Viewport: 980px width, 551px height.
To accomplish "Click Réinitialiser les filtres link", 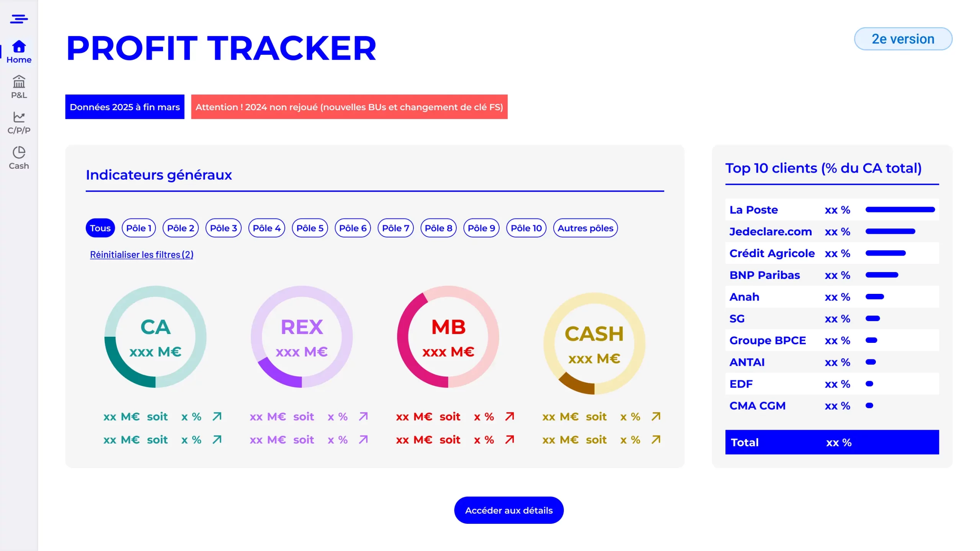I will (x=142, y=254).
